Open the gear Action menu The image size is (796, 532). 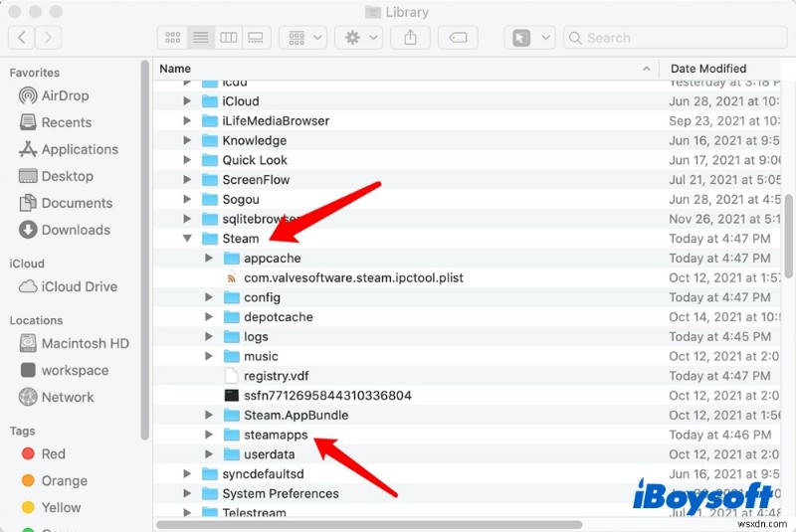pos(358,38)
